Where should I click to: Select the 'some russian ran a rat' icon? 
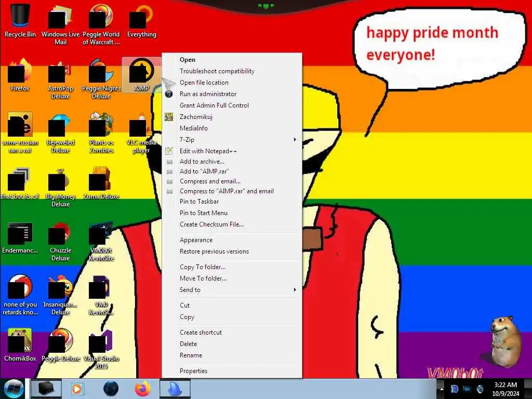[20, 133]
